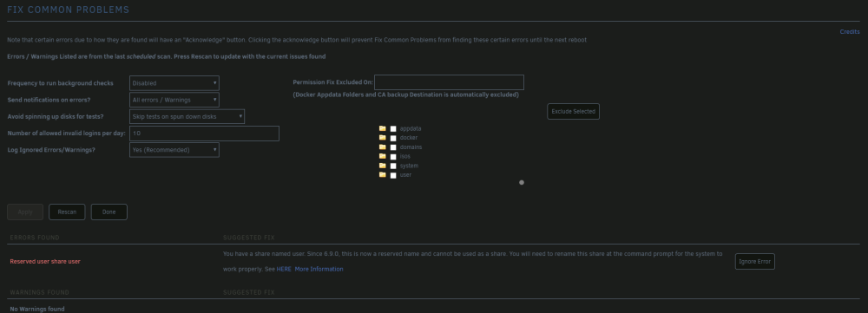The image size is (868, 313).
Task: Click the system folder icon
Action: [x=383, y=166]
